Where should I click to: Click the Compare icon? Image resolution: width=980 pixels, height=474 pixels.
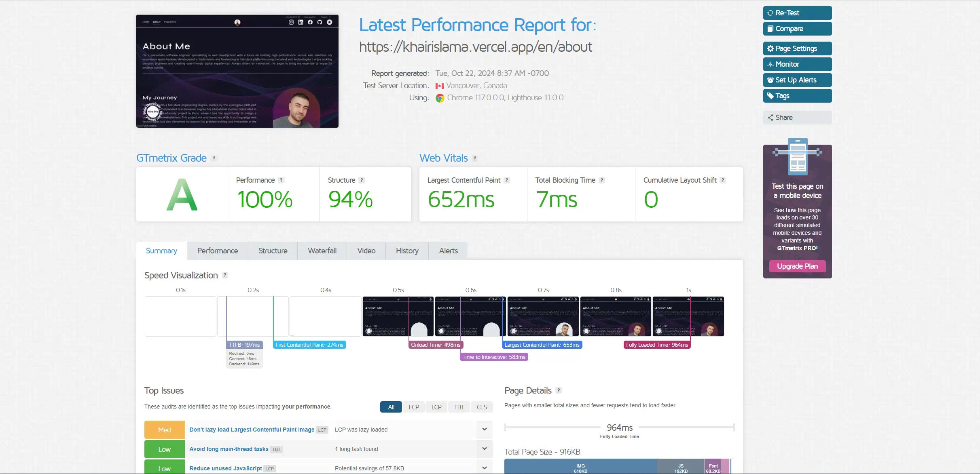[771, 28]
